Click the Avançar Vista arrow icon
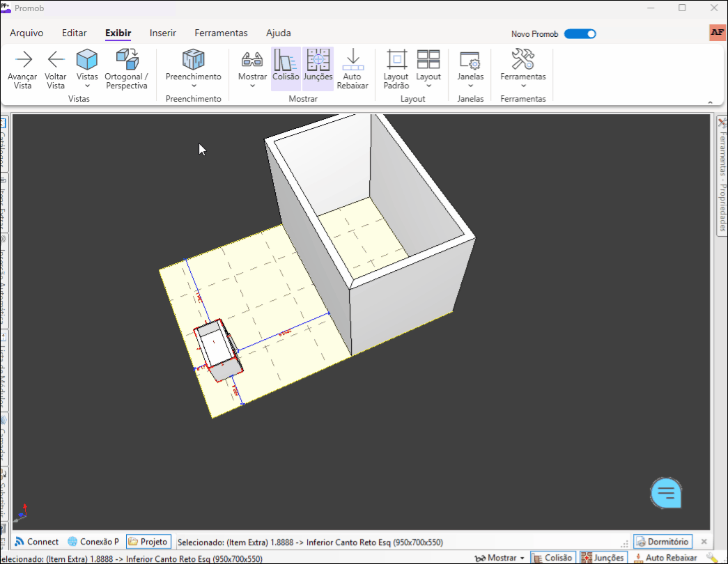Viewport: 728px width, 564px height. [x=23, y=60]
